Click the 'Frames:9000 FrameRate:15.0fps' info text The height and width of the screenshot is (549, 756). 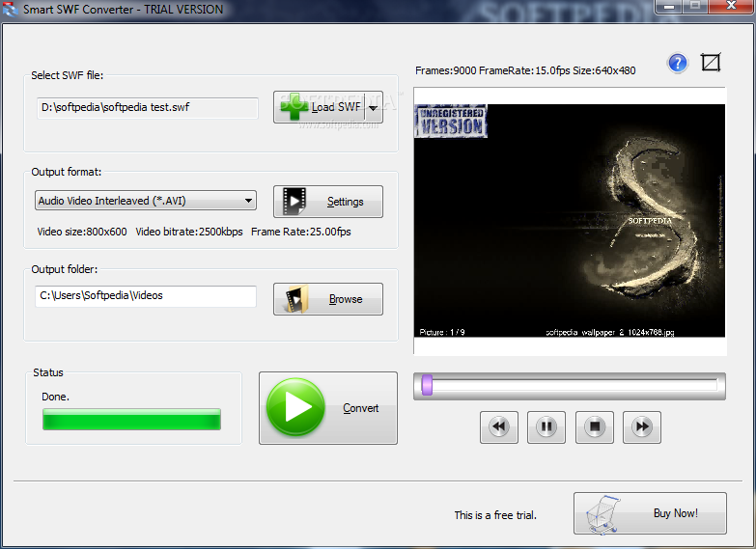coord(492,70)
